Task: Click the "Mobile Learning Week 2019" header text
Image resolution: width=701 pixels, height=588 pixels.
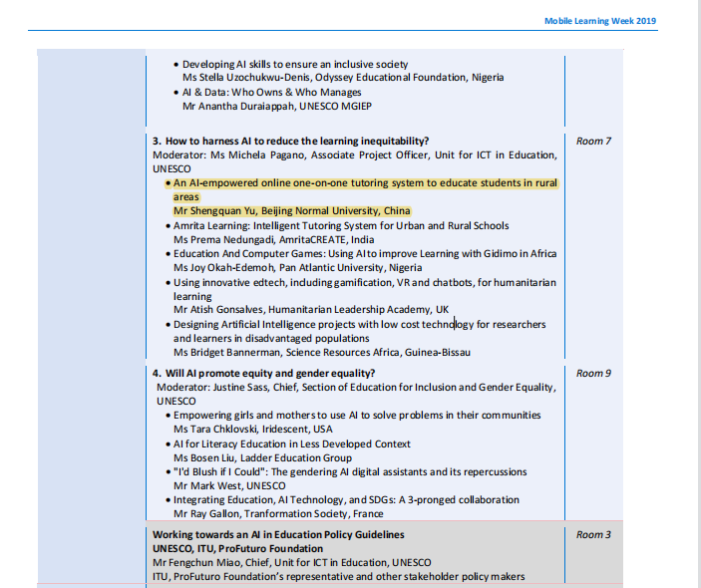Action: point(600,21)
